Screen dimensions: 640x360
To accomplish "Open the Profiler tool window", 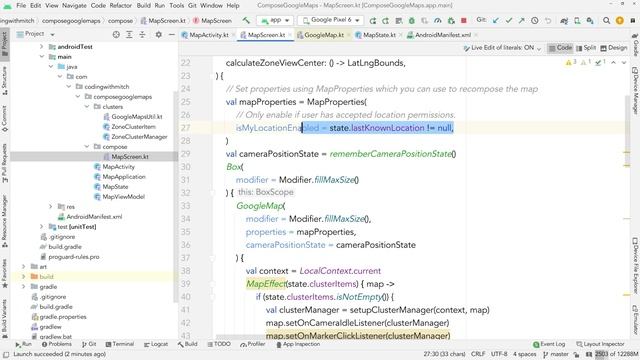I will click(x=253, y=344).
